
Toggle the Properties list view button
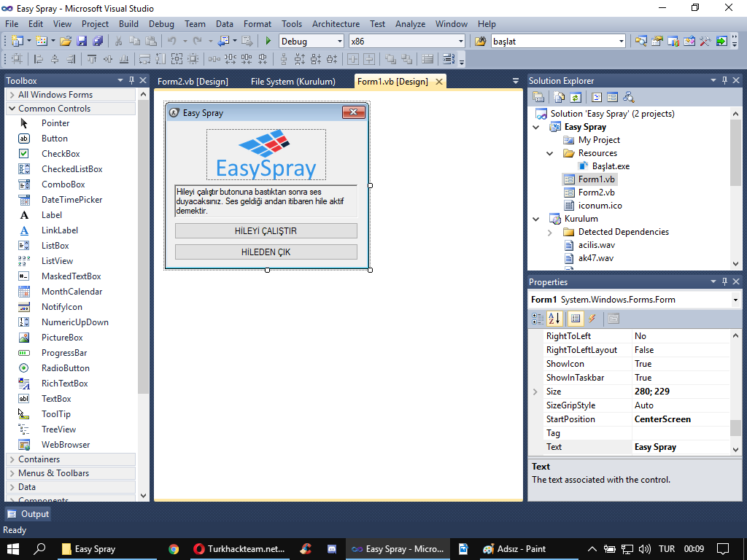tap(576, 319)
